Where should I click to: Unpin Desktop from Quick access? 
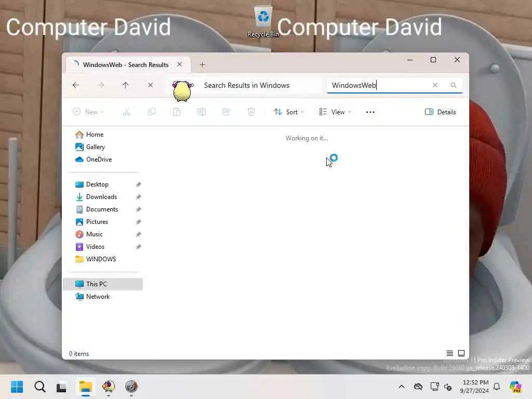click(138, 184)
